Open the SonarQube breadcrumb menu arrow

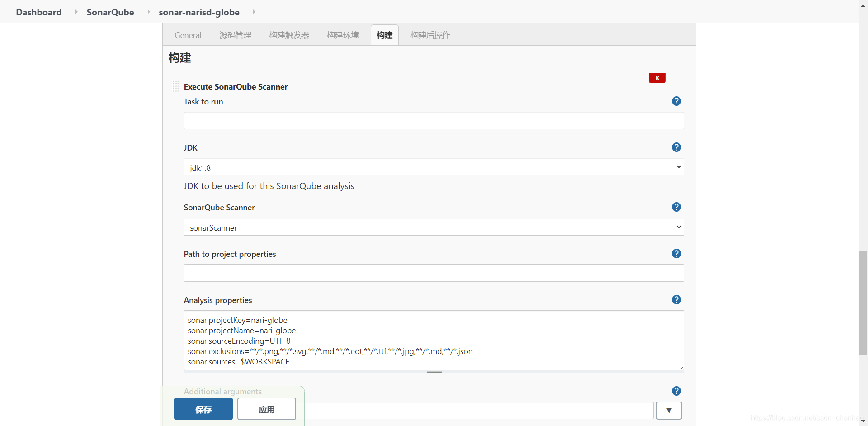(148, 12)
